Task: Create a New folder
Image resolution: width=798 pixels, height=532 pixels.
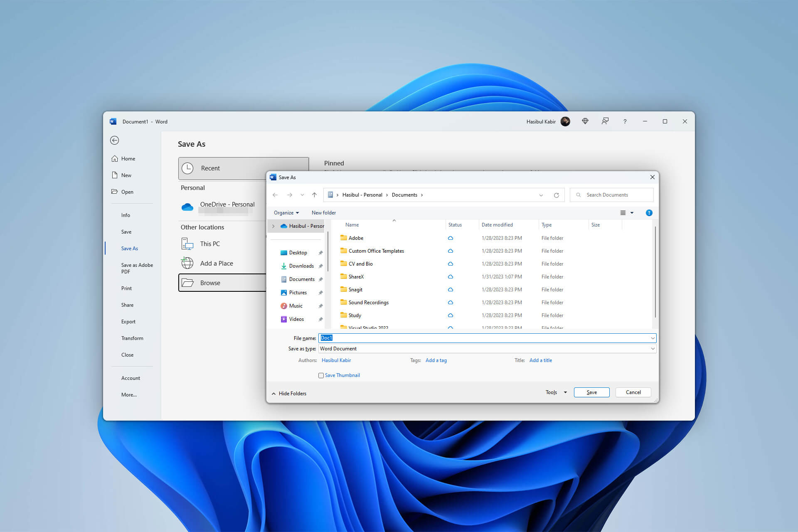Action: click(x=324, y=213)
